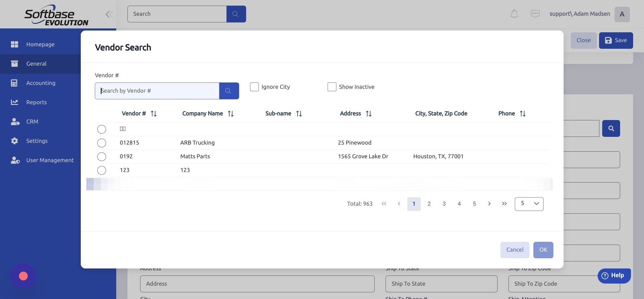644x299 pixels.
Task: Click the Ship To State field
Action: point(441,284)
